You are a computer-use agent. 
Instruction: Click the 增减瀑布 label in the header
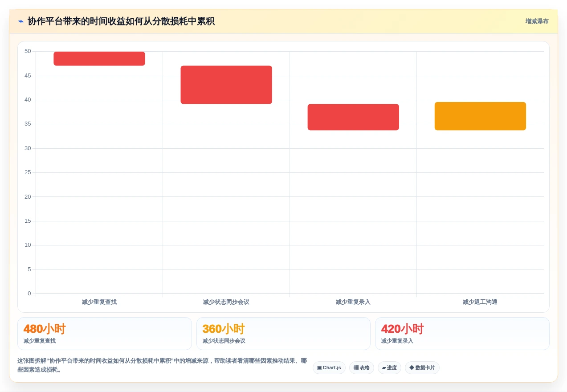click(537, 21)
